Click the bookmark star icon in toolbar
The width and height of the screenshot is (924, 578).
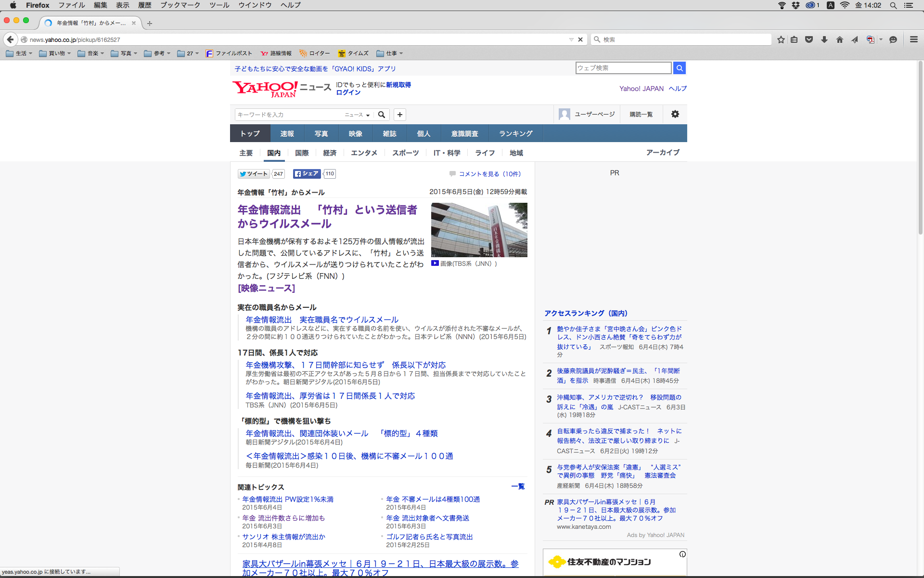[x=781, y=39]
